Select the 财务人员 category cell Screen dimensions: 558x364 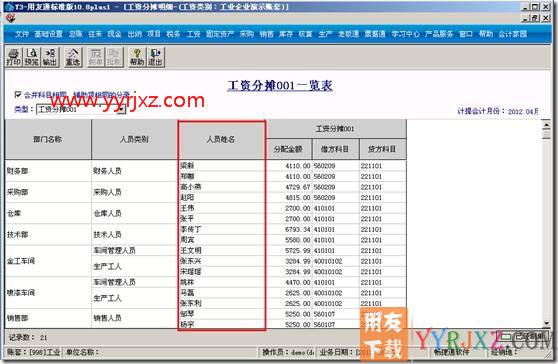134,171
